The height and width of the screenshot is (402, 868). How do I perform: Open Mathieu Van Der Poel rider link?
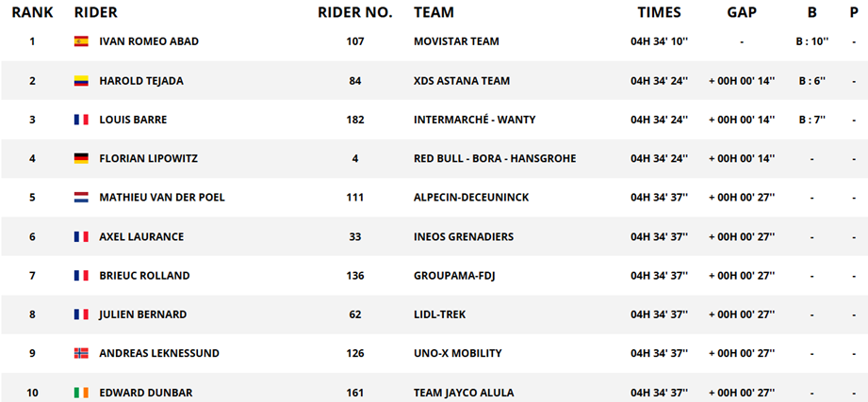coord(162,198)
